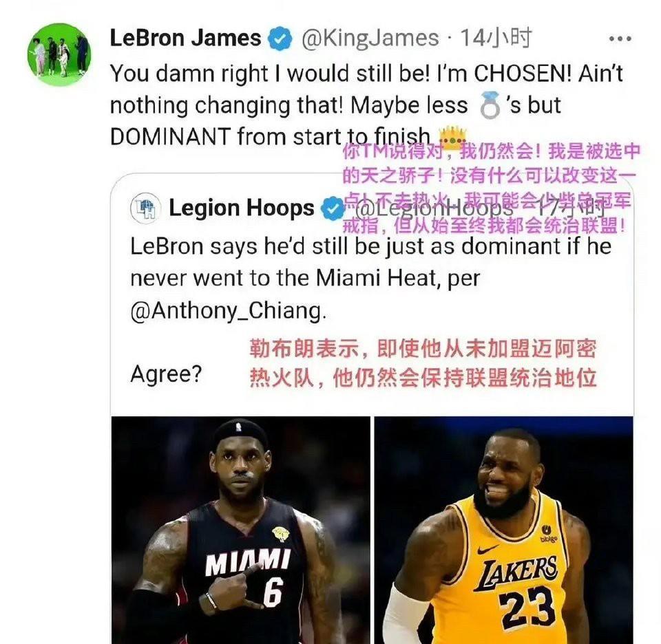
Task: Click the red Chinese translation caption
Action: pos(423,363)
